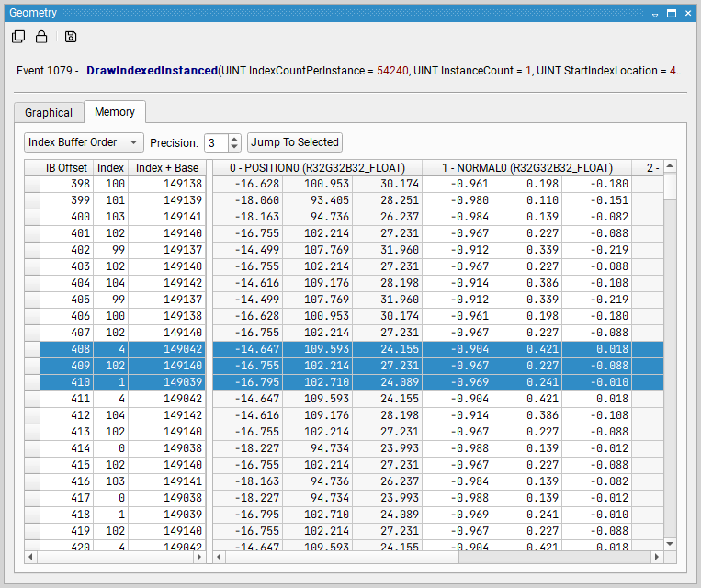
Task: Click the DrawIndexedInstanced event link
Action: point(152,71)
